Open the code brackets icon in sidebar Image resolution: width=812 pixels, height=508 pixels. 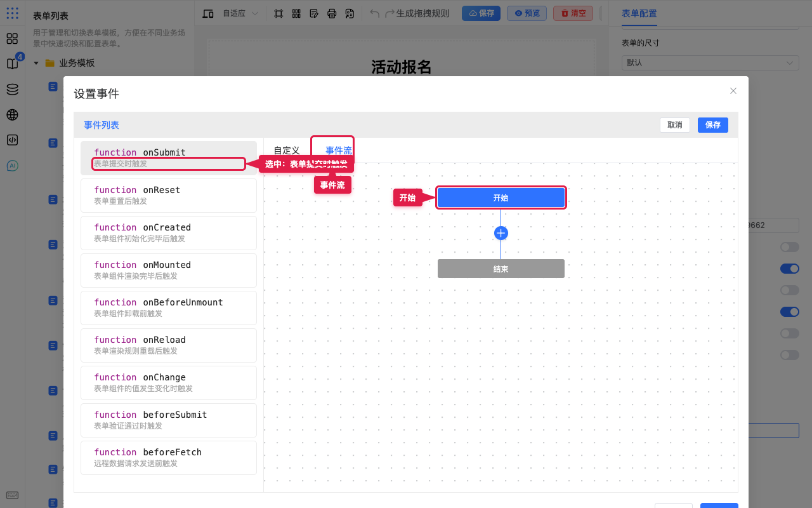[12, 140]
